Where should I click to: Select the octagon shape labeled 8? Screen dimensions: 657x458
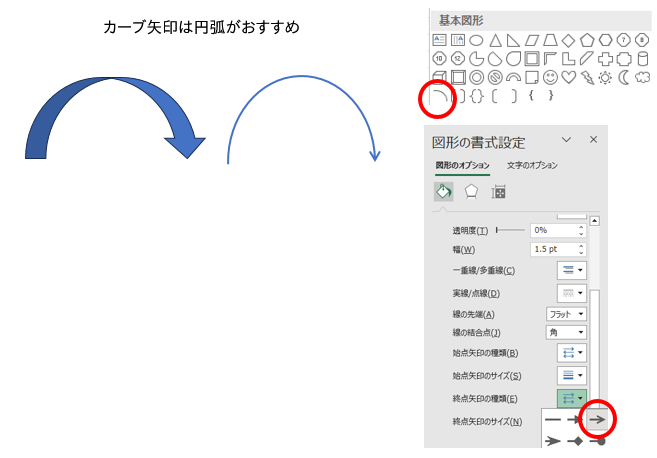[642, 41]
